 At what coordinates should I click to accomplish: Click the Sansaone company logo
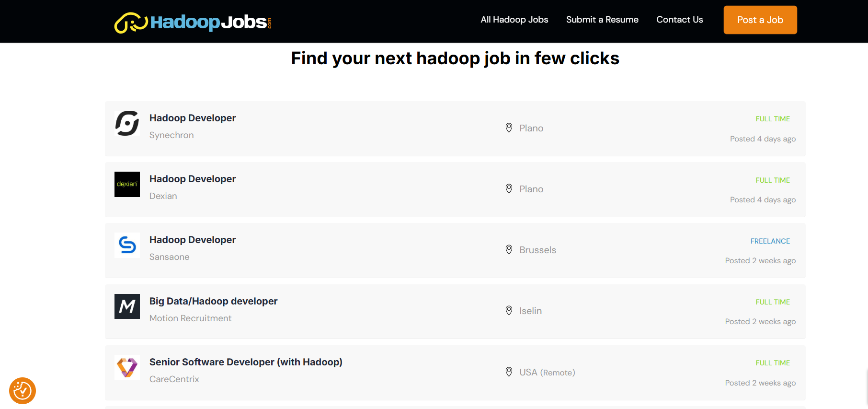click(x=127, y=245)
